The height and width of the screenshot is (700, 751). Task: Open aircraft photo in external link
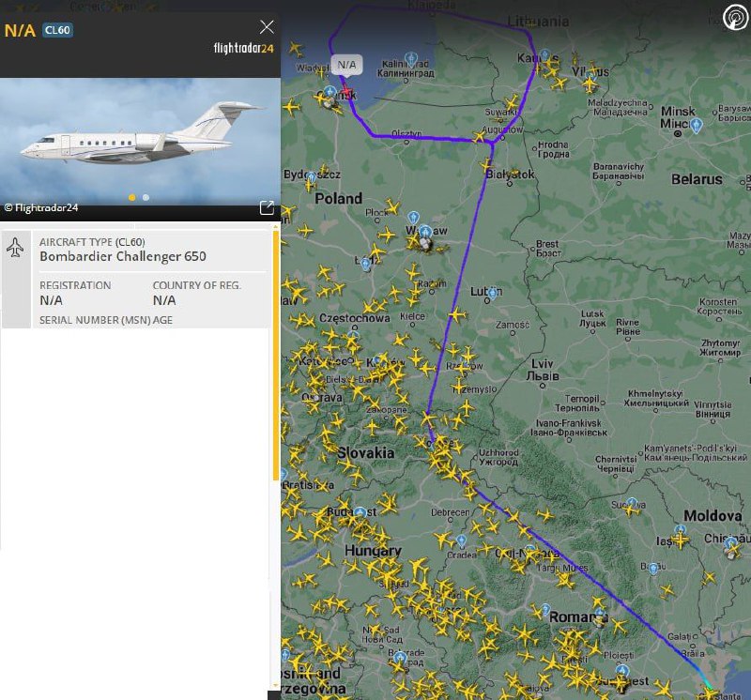(x=267, y=207)
